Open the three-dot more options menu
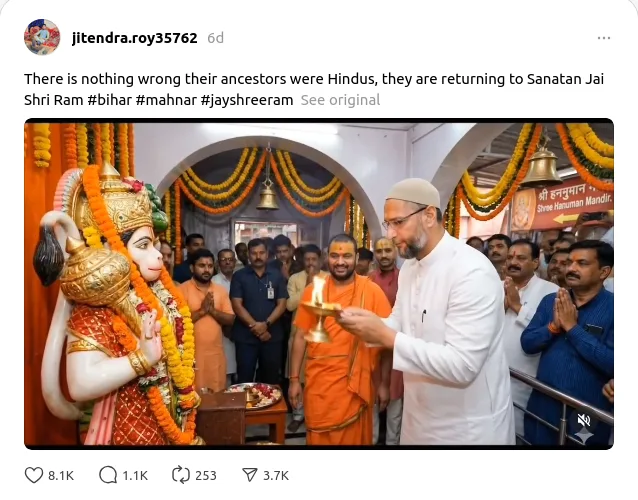Screen dimensions: 638x500 pos(603,38)
